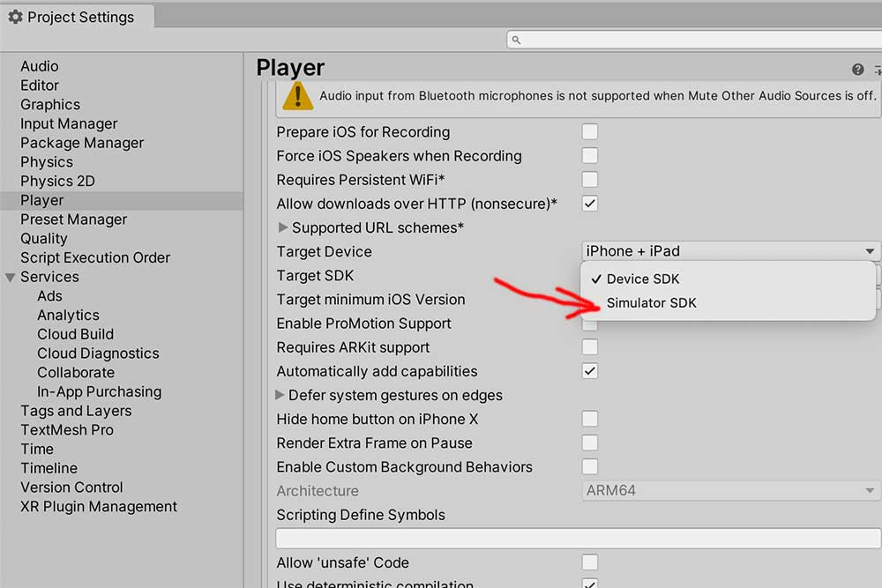Collapse the Services tree group

click(x=10, y=277)
